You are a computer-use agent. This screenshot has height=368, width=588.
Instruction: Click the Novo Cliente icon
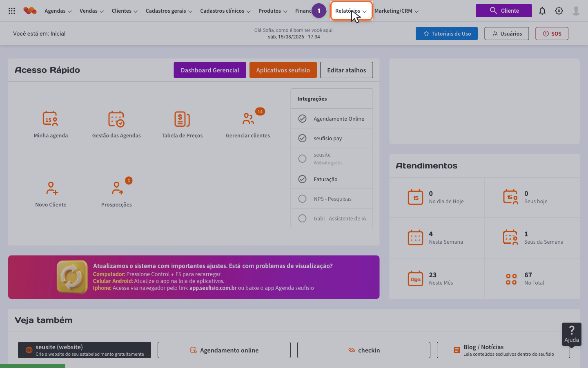click(x=52, y=188)
